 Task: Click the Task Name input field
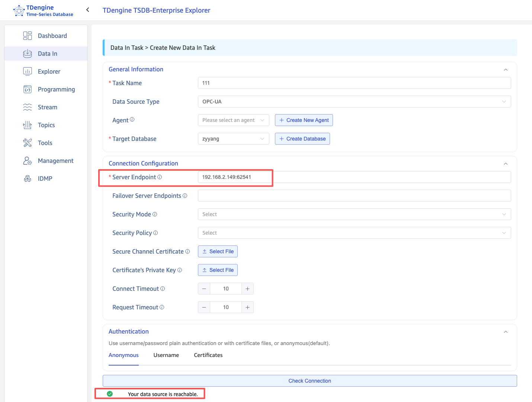point(355,83)
